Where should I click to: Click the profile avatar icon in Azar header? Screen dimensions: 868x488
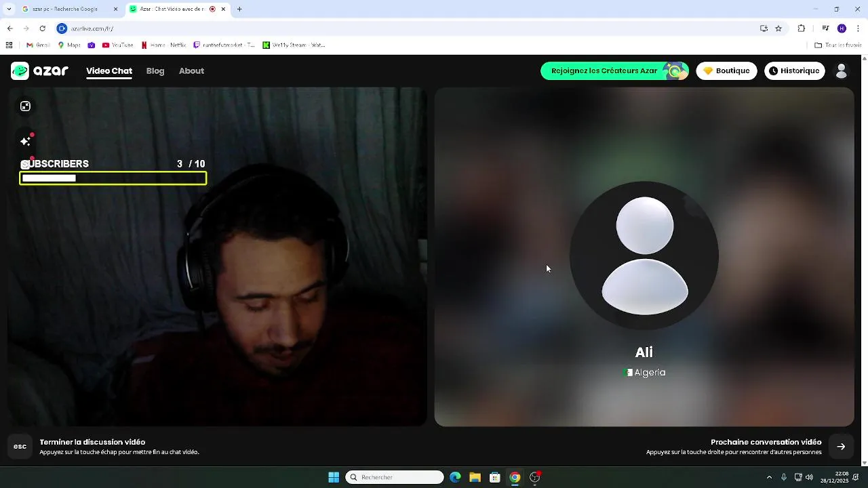(x=842, y=70)
